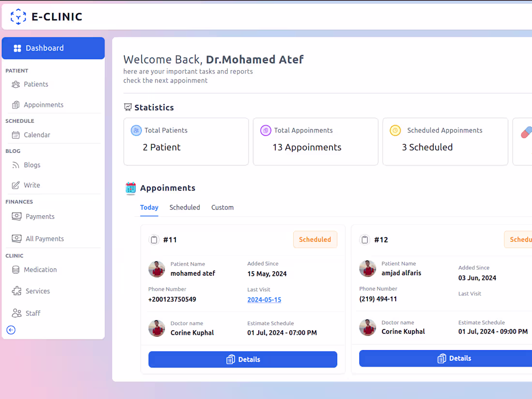Open the Blogs feed icon
This screenshot has height=399, width=532.
tap(16, 165)
